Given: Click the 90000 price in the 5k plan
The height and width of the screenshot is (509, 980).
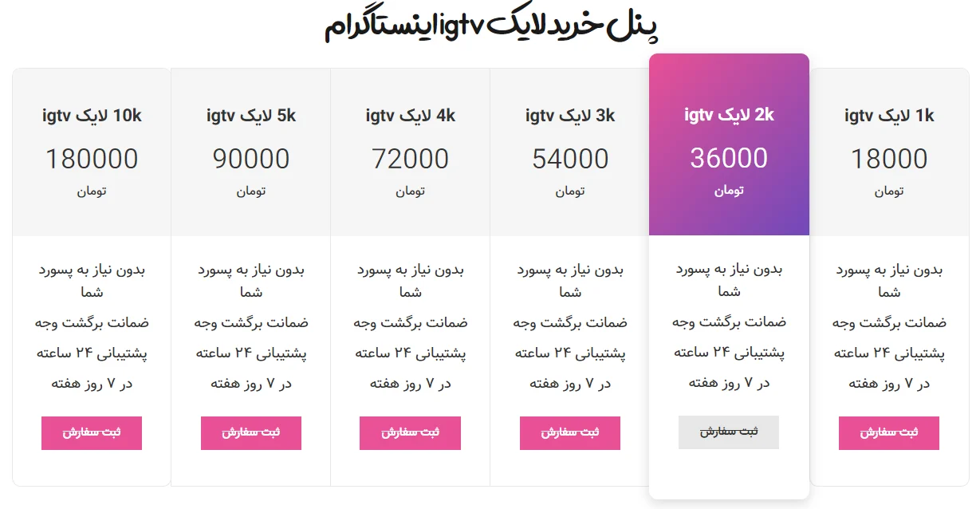Looking at the screenshot, I should point(251,159).
